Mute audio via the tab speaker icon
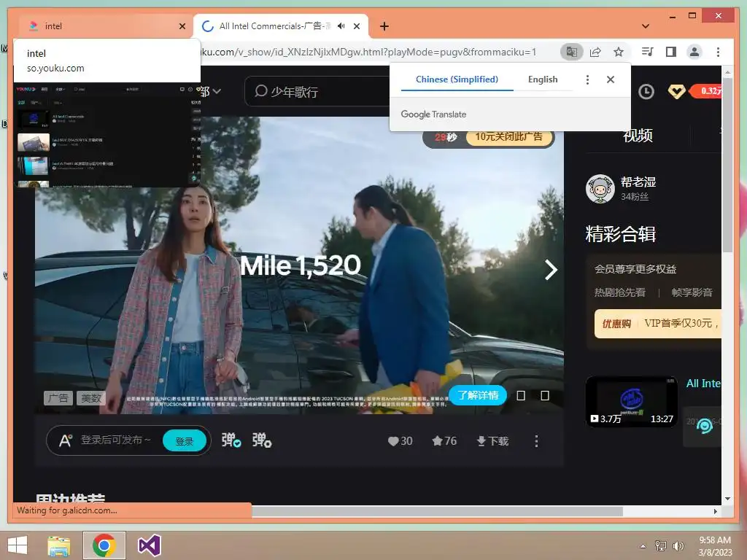This screenshot has height=560, width=747. [341, 26]
